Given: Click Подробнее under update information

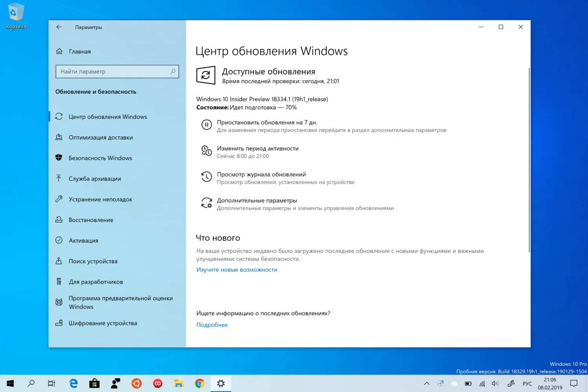Looking at the screenshot, I should 212,325.
